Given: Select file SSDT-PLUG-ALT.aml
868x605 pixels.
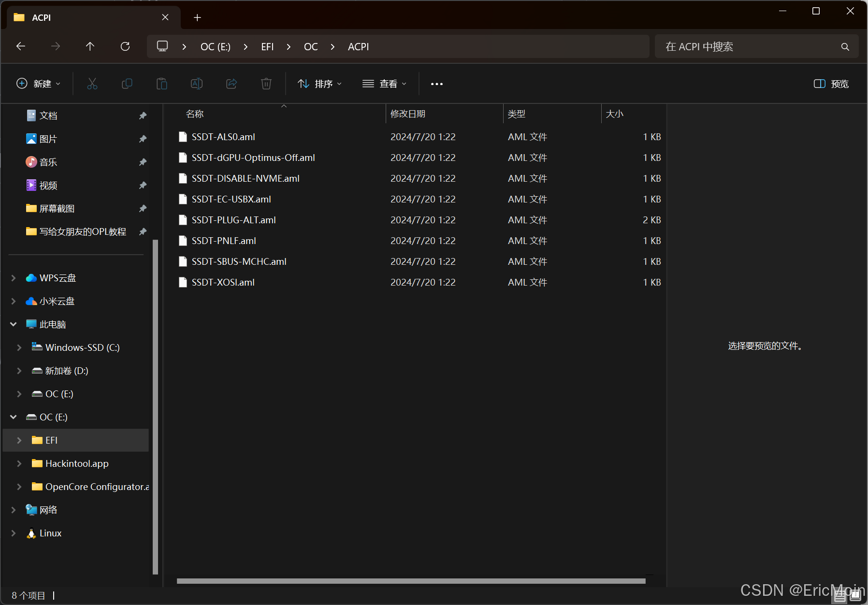Looking at the screenshot, I should click(233, 220).
